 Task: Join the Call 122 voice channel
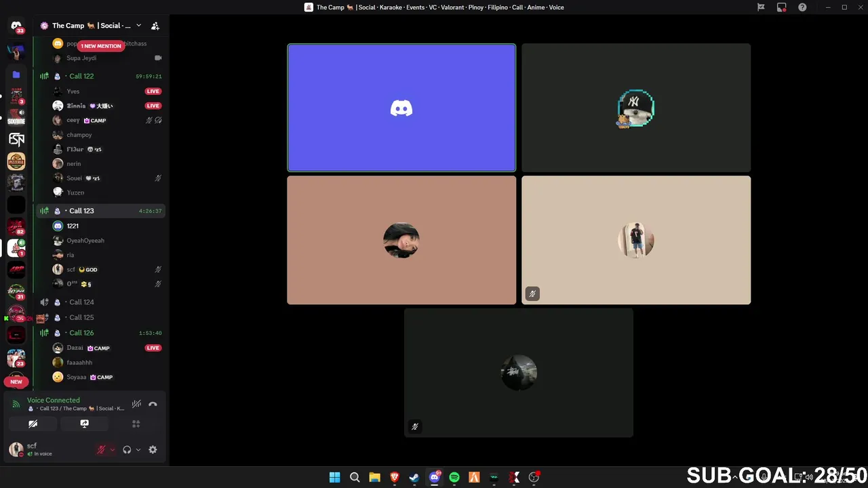[x=101, y=77]
